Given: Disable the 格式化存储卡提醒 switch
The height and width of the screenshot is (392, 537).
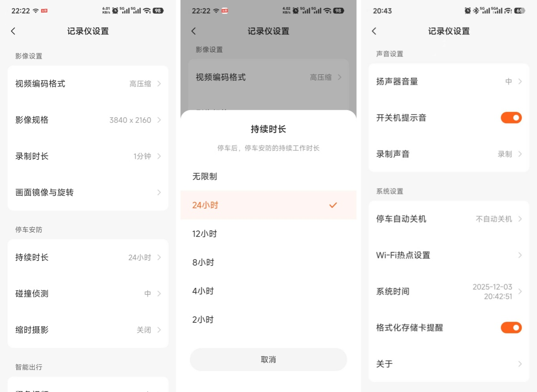Looking at the screenshot, I should click(x=511, y=328).
